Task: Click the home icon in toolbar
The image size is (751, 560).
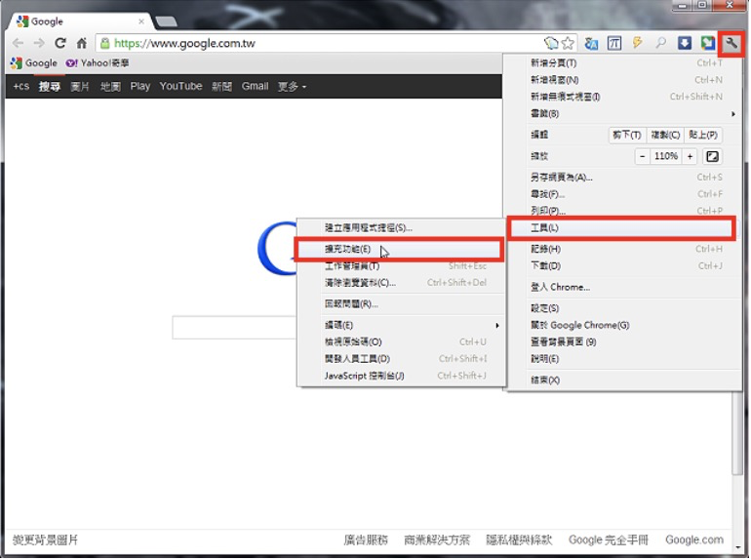Action: pos(82,44)
